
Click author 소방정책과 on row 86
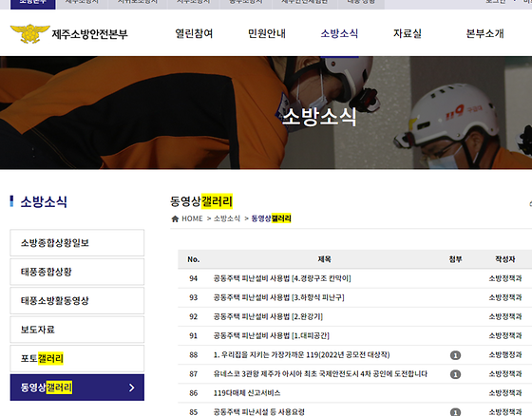pos(505,393)
